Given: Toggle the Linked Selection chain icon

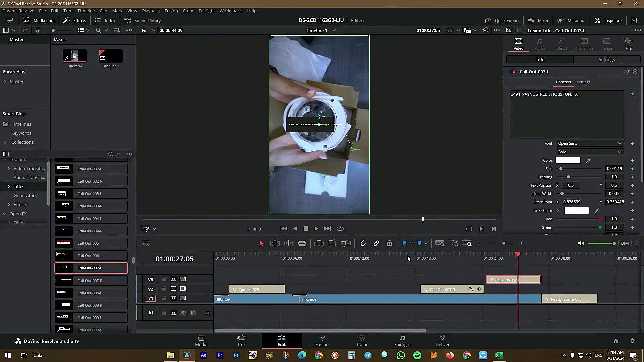Looking at the screenshot, I should [376, 243].
